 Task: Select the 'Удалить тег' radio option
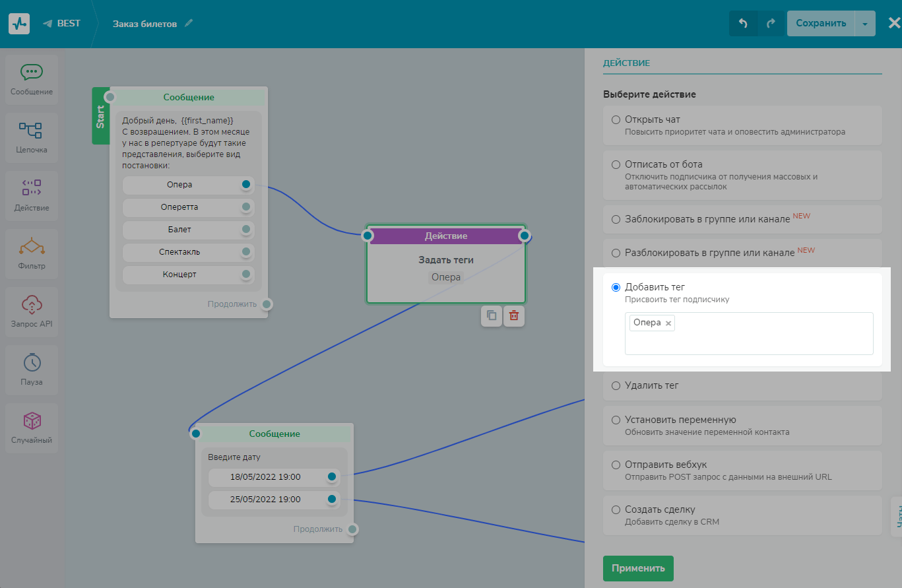point(616,385)
